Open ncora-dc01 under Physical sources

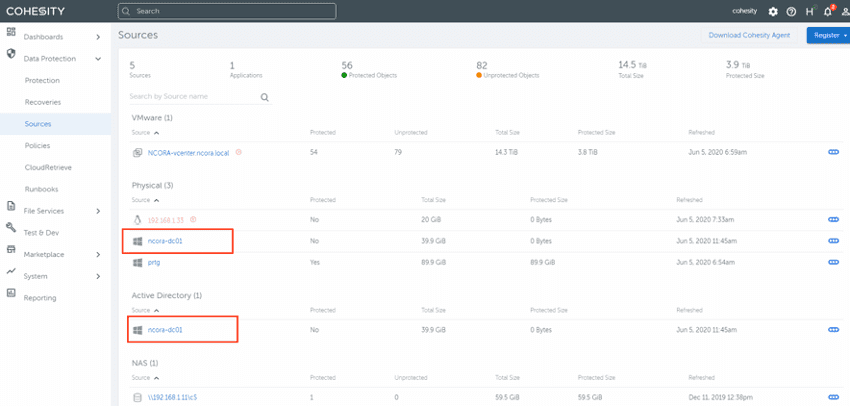coord(165,241)
